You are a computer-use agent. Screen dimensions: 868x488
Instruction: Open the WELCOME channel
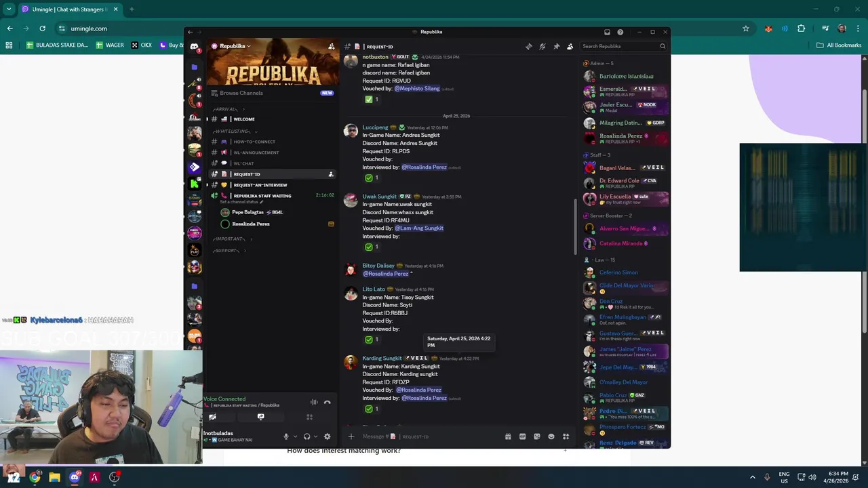[271, 119]
